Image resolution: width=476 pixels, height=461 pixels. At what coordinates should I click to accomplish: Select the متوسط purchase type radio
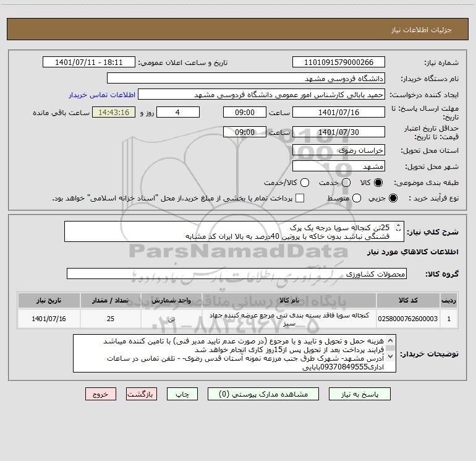(x=357, y=198)
